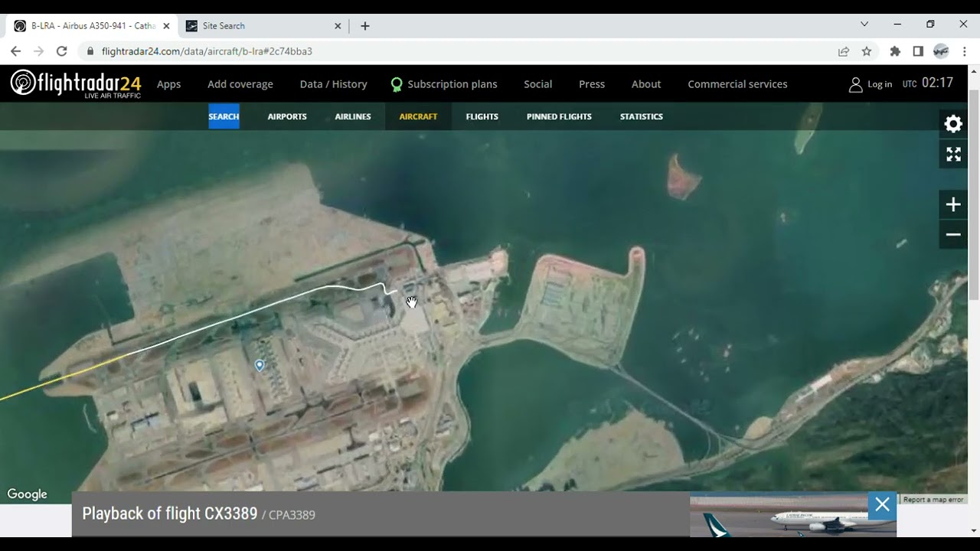Viewport: 980px width, 551px height.
Task: Expand the Apps menu
Action: (168, 84)
